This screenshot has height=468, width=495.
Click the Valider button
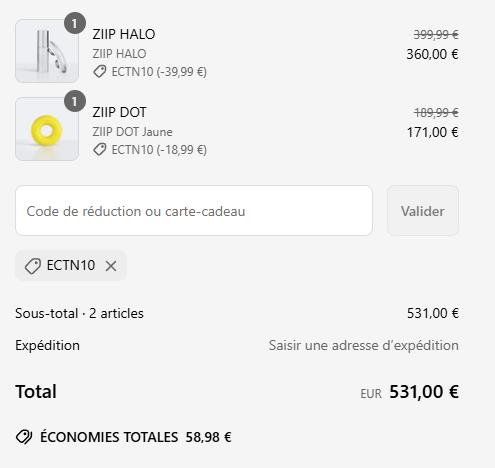pos(423,211)
